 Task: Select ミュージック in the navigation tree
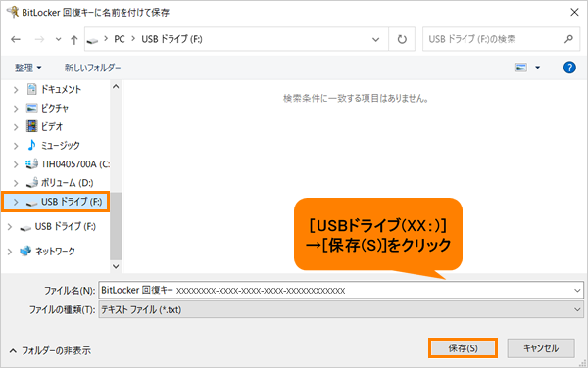[x=60, y=145]
